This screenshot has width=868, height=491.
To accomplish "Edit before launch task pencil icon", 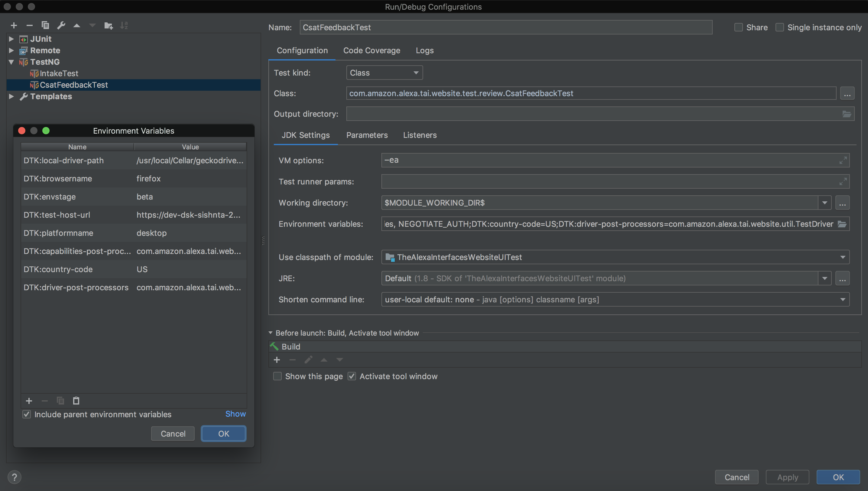I will pyautogui.click(x=308, y=360).
